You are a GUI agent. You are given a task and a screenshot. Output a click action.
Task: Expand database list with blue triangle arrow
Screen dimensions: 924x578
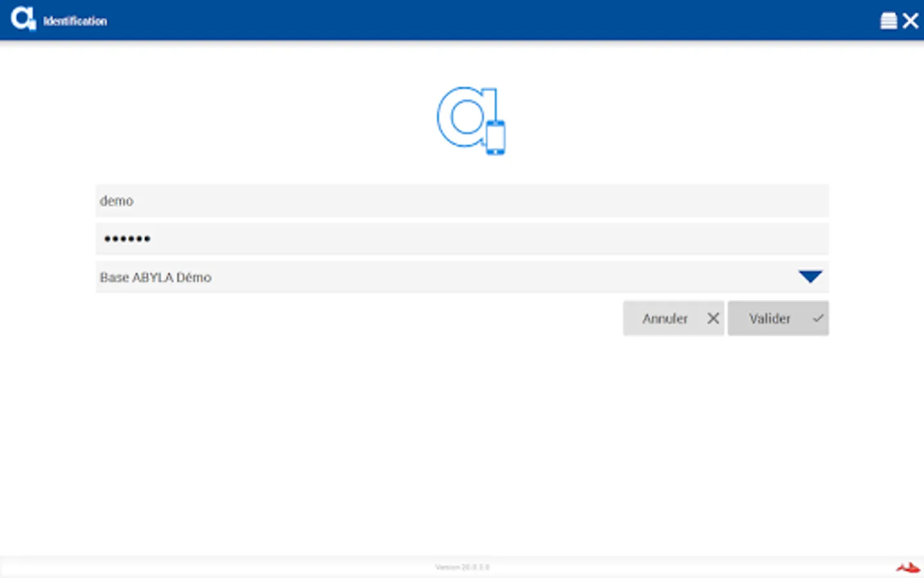pyautogui.click(x=810, y=277)
